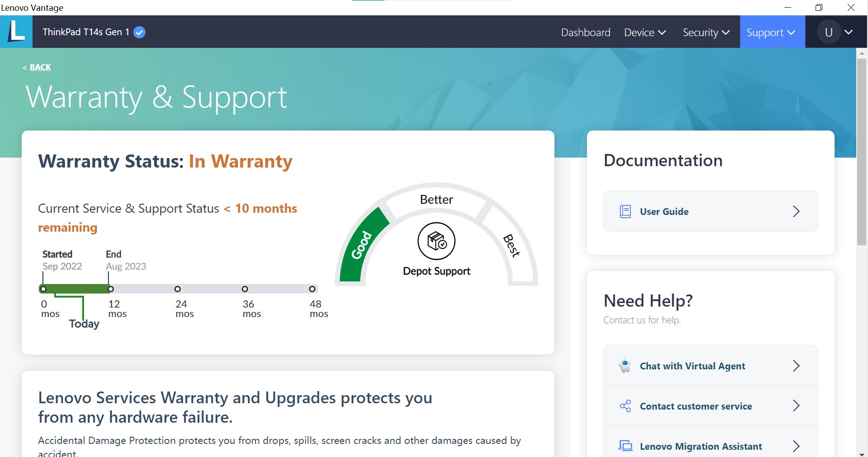This screenshot has height=457, width=868.
Task: Click the scrollbar up arrow
Action: [862, 53]
